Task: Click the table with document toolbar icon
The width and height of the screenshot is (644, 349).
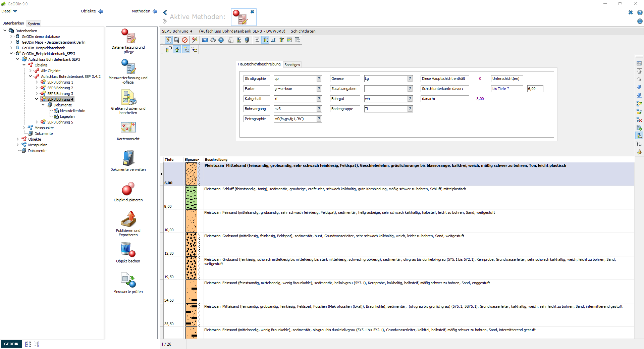Action: pyautogui.click(x=298, y=40)
